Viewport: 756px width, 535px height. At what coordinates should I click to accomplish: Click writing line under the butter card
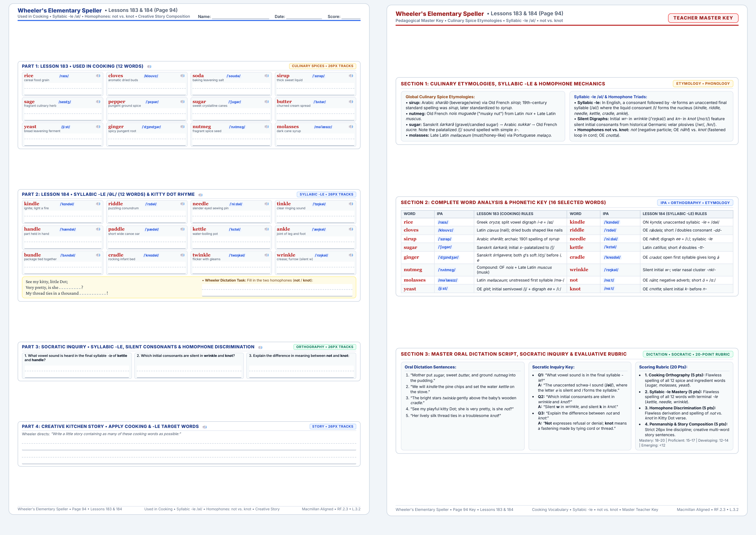tap(316, 114)
